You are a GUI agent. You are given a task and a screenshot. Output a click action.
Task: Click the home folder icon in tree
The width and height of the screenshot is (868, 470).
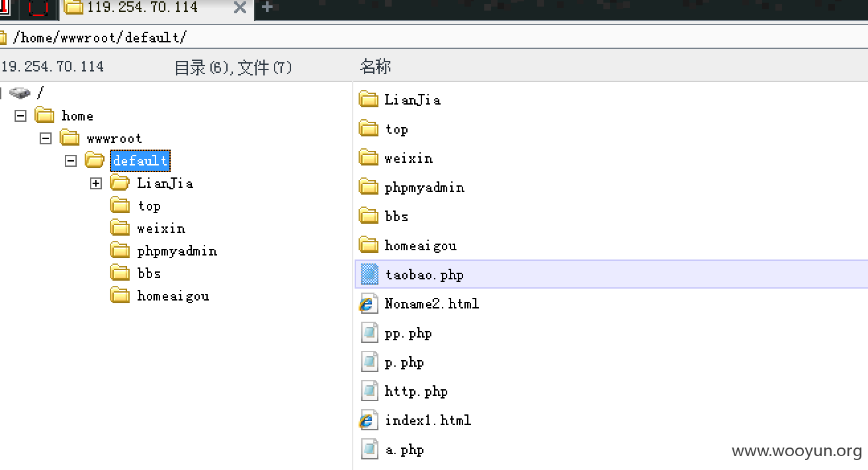[x=45, y=116]
